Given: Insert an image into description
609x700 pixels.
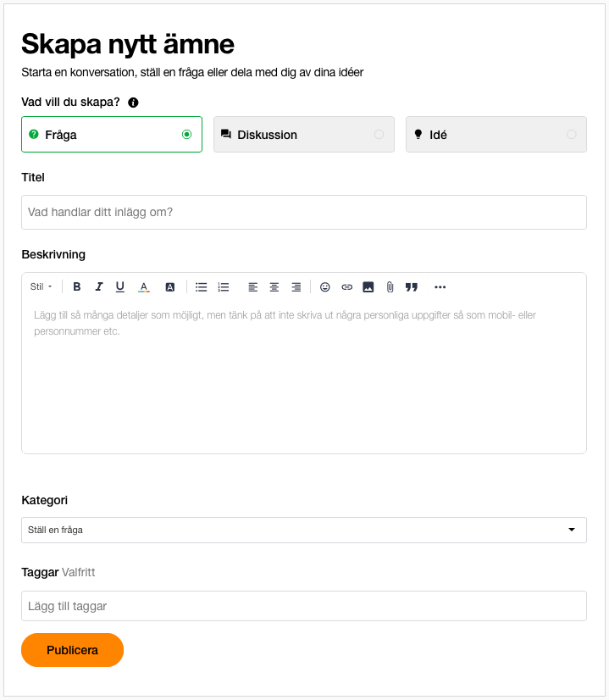Looking at the screenshot, I should click(368, 287).
